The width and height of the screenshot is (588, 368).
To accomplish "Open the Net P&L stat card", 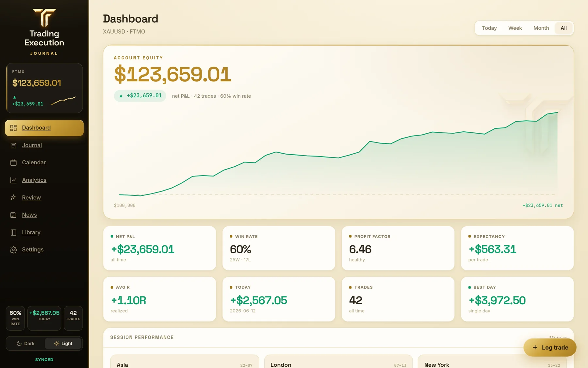I will tap(159, 248).
